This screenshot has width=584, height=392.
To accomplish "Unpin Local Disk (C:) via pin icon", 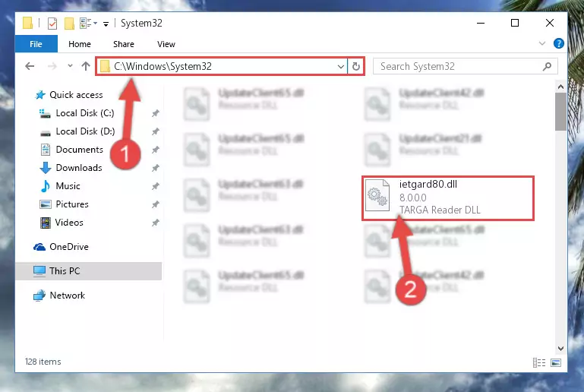I will coord(156,113).
